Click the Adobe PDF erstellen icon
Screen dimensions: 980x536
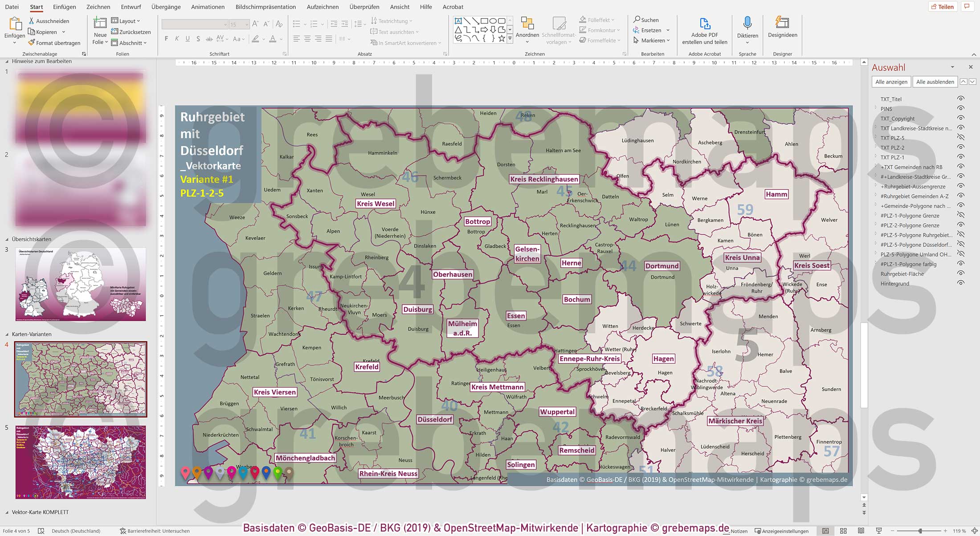tap(704, 23)
